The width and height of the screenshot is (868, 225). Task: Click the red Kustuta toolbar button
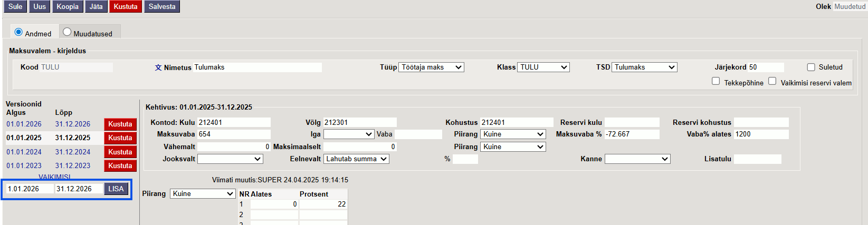126,6
